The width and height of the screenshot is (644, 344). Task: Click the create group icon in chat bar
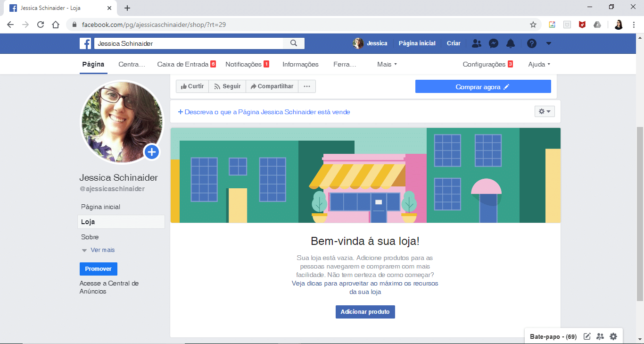pos(600,336)
